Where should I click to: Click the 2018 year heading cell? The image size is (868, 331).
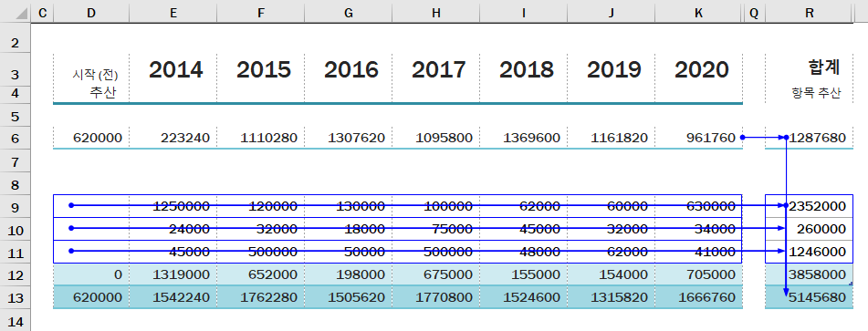[x=524, y=69]
